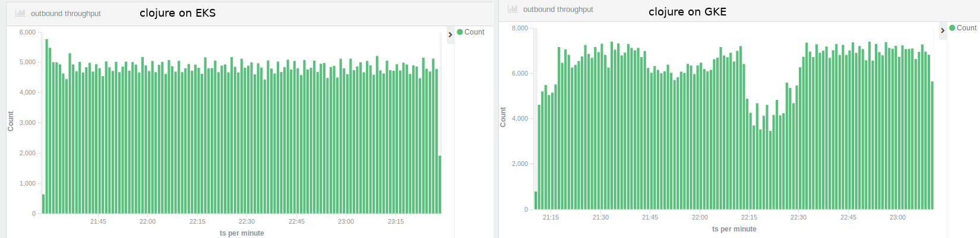980x238 pixels.
Task: Click 'ts per minute' axis label on EKS chart
Action: tap(242, 233)
